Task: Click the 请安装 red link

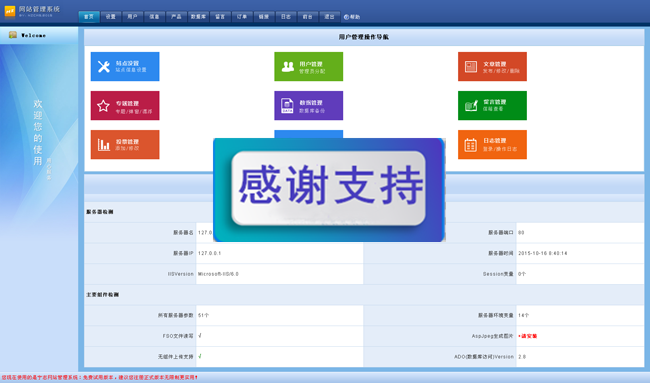Action: 528,336
